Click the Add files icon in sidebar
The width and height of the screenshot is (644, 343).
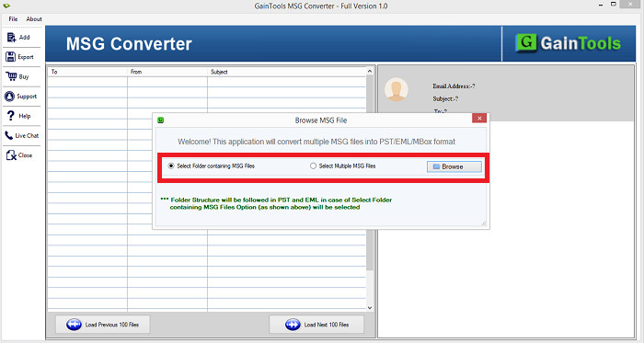pos(11,38)
